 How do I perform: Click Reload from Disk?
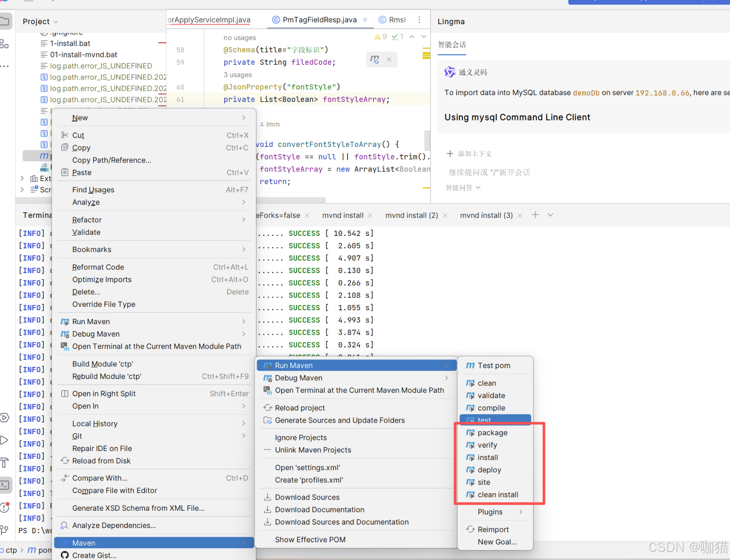pyautogui.click(x=154, y=461)
